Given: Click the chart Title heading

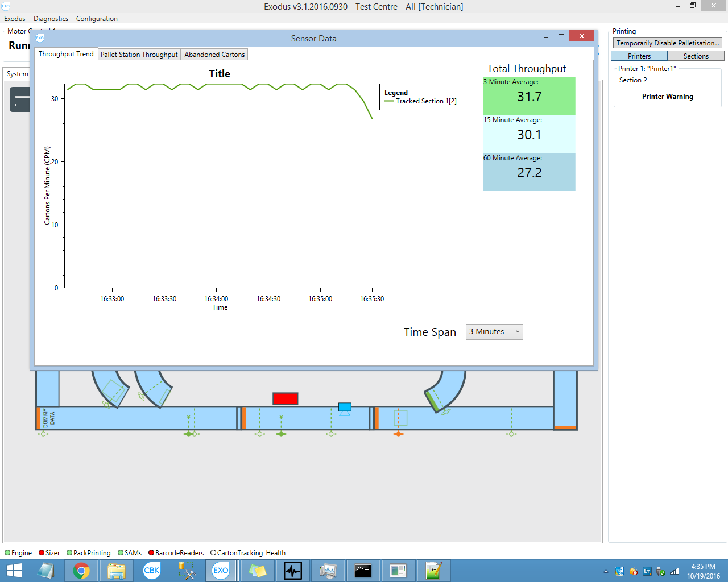Looking at the screenshot, I should tap(220, 74).
